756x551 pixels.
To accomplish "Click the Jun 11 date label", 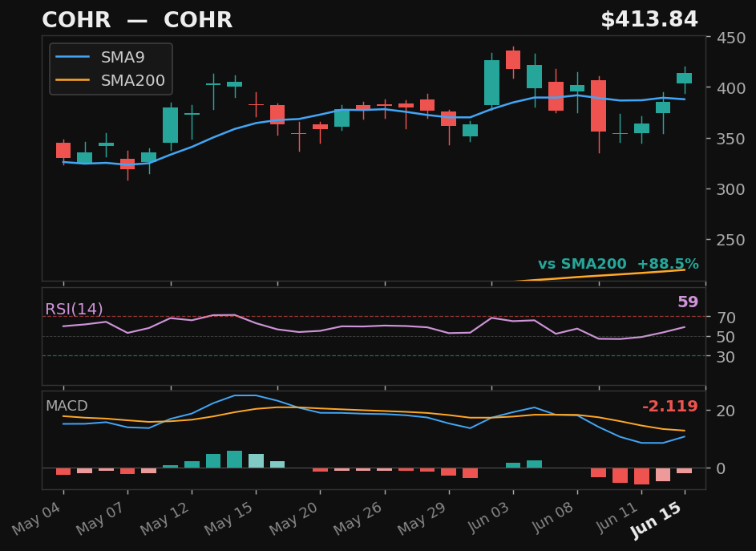I will [x=617, y=517].
